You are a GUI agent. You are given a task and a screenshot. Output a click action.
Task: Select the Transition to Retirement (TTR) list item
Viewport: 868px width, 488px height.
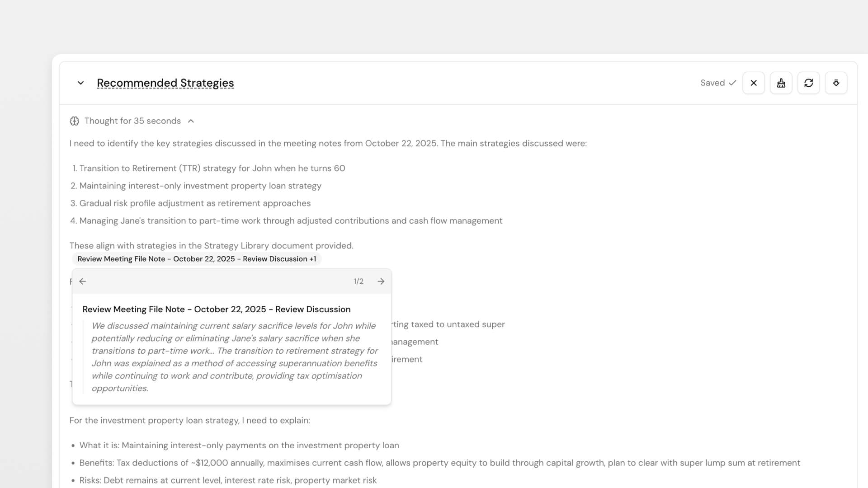coord(212,169)
